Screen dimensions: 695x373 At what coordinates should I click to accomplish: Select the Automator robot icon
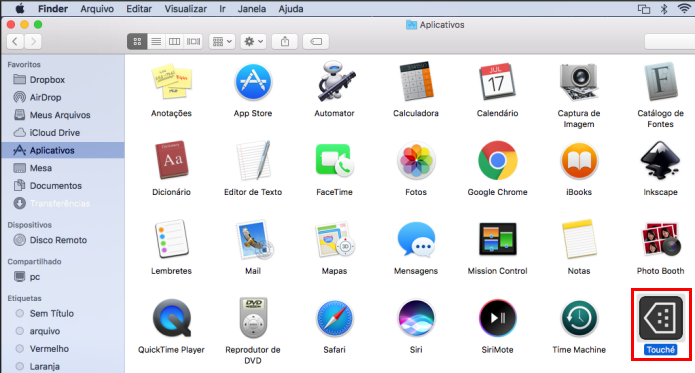pos(335,82)
